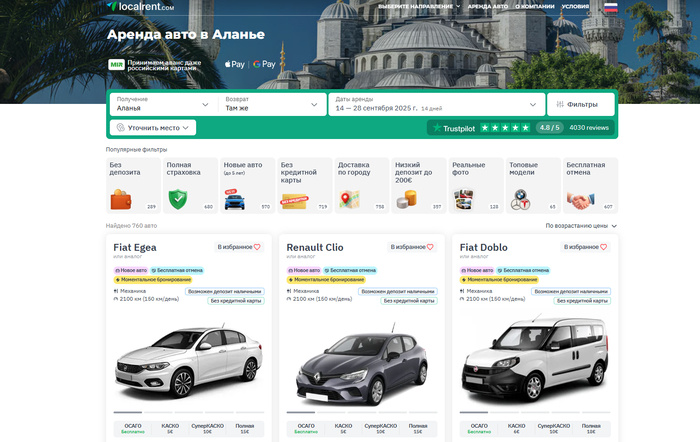Viewport: 700px width, 442px height.
Task: Select Полная insurance for Fiat Doblo
Action: pos(591,429)
